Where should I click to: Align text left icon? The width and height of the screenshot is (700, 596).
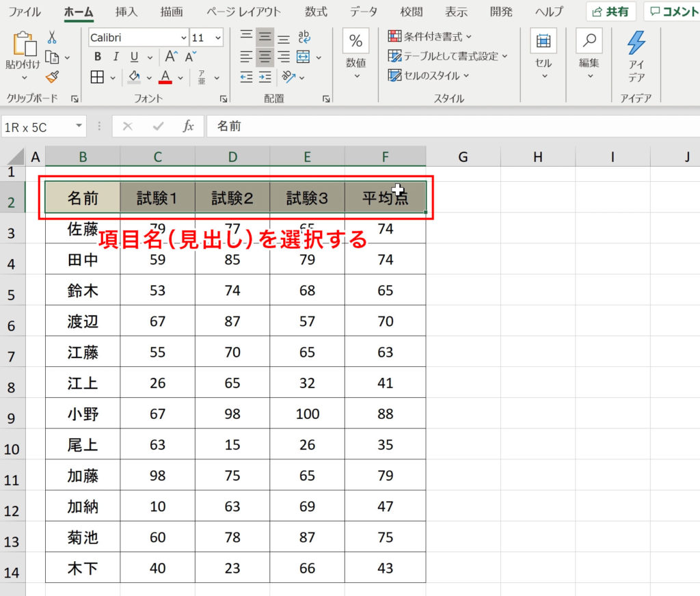point(246,57)
